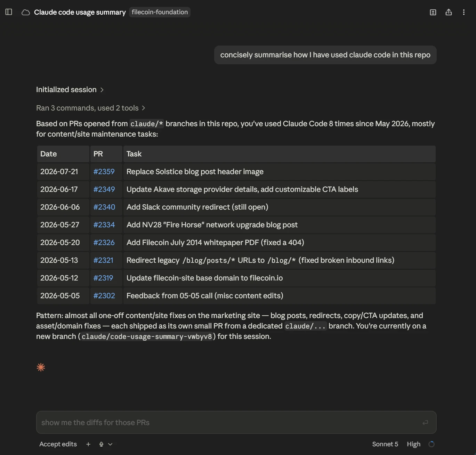The height and width of the screenshot is (455, 476).
Task: Change the High effort setting
Action: click(x=413, y=444)
